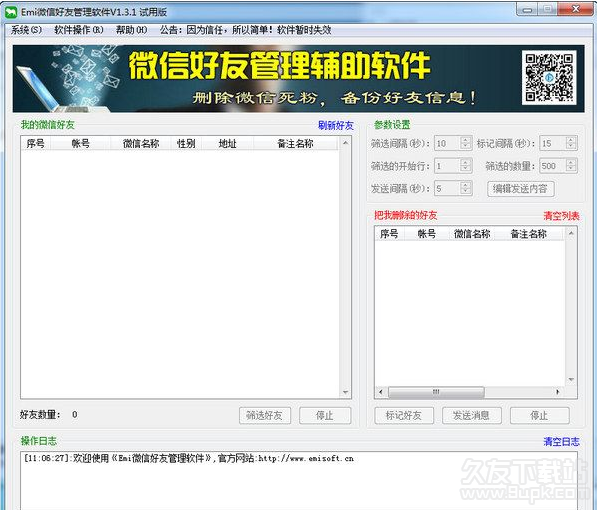
Task: Click 备注名称 column header in 把我删除的好友 list
Action: pyautogui.click(x=528, y=234)
